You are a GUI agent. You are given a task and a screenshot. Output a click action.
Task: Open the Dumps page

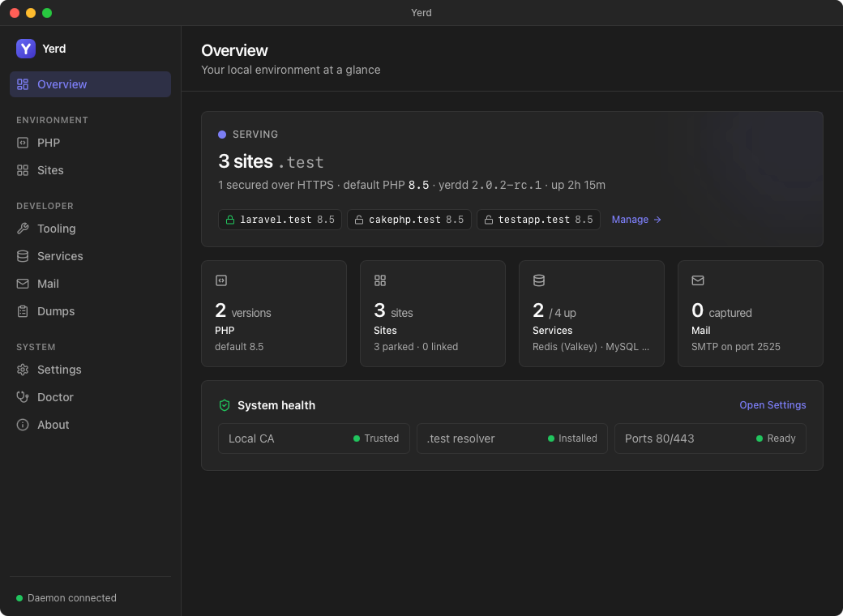pyautogui.click(x=90, y=311)
